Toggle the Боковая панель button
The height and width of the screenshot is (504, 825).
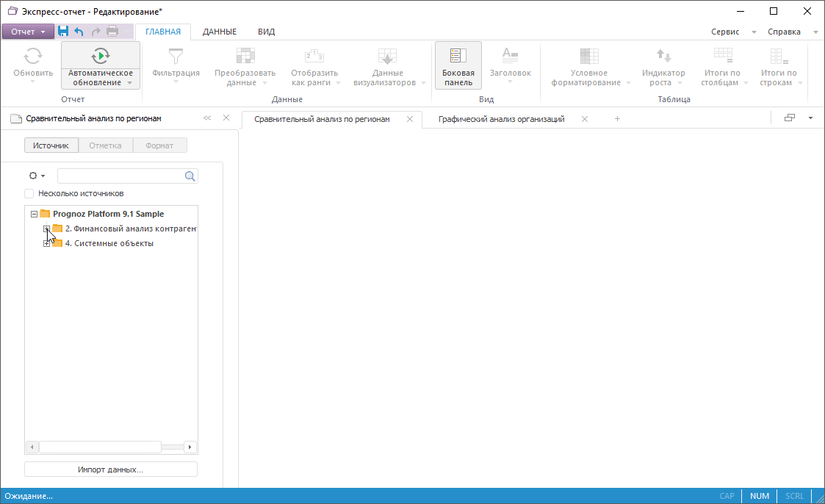click(x=458, y=66)
